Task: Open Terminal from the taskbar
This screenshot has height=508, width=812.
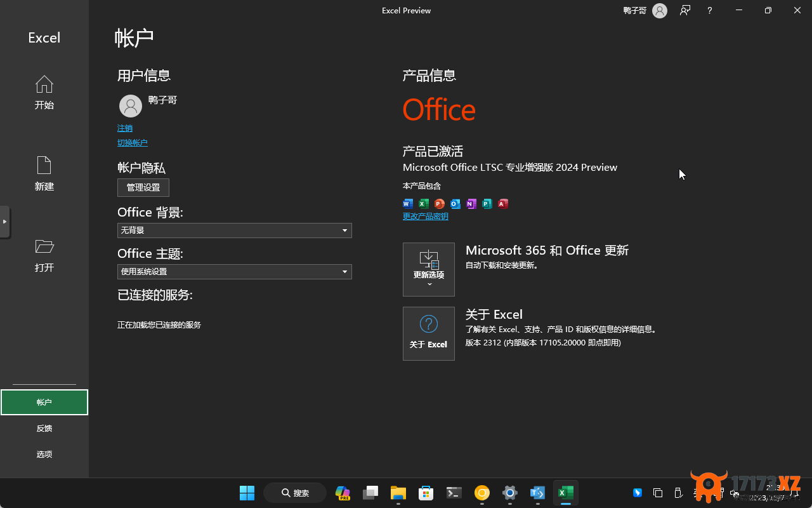Action: click(454, 493)
